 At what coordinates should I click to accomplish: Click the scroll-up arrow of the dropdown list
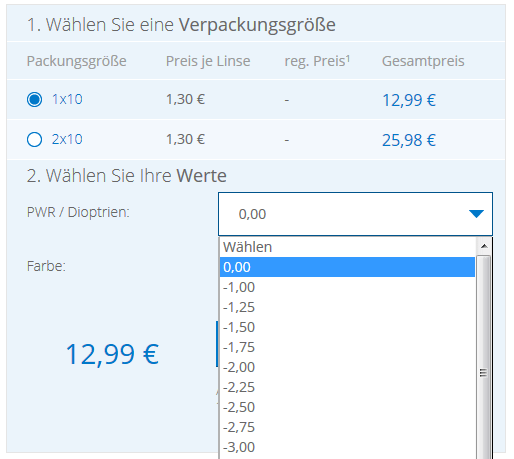pyautogui.click(x=484, y=246)
